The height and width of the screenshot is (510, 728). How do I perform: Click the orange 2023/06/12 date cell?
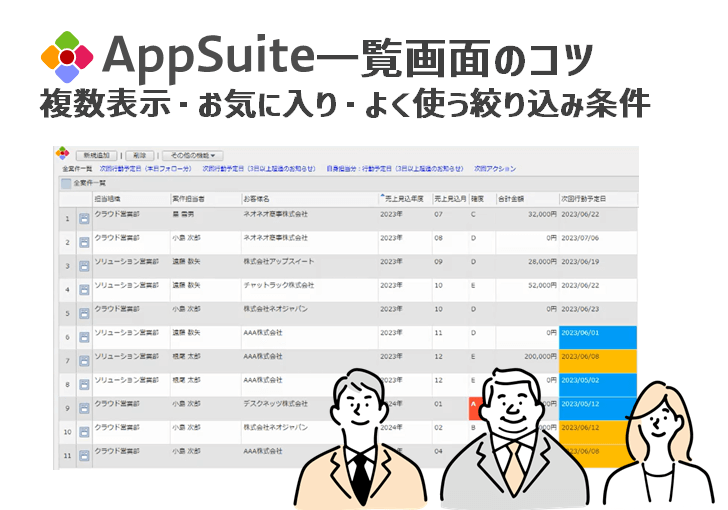point(598,432)
